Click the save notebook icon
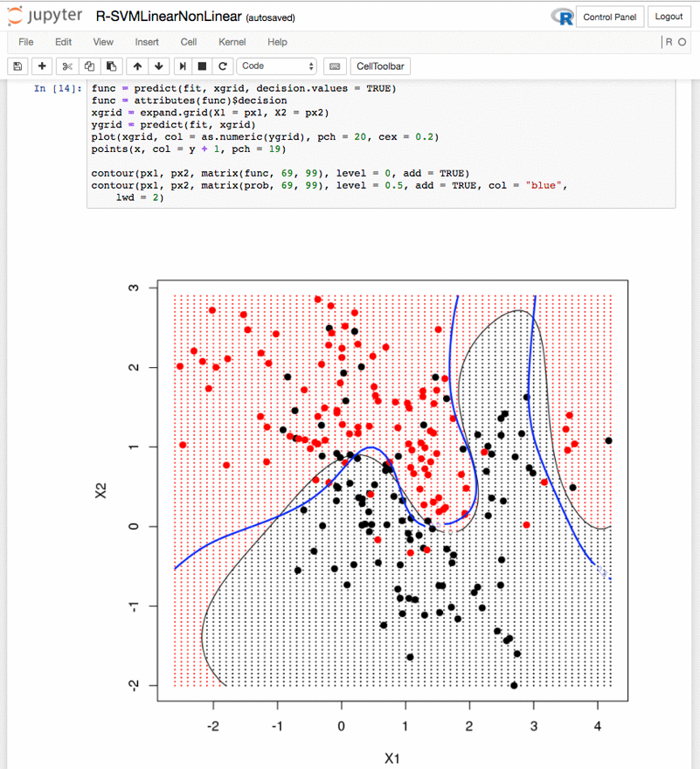Screen dimensions: 700x769 coord(17,66)
